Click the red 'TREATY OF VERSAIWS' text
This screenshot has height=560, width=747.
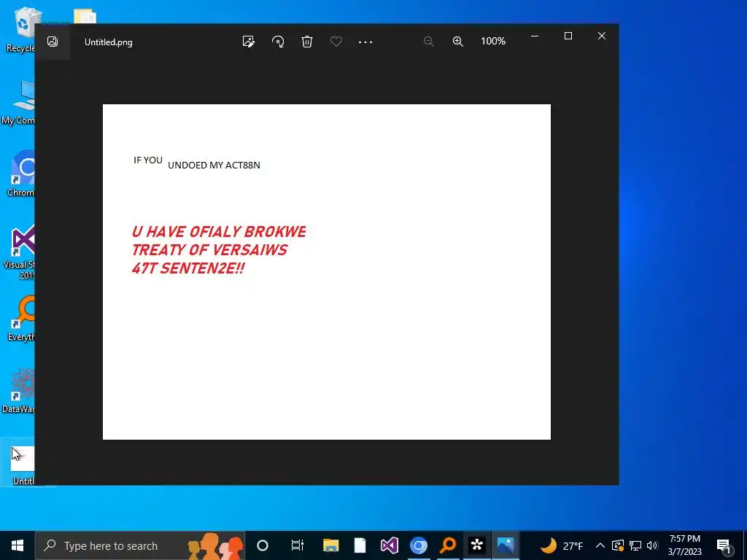pyautogui.click(x=209, y=250)
